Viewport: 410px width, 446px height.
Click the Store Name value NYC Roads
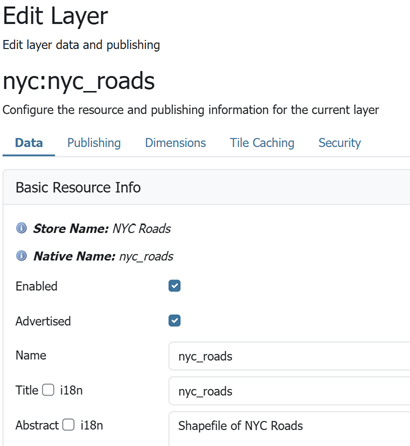142,229
